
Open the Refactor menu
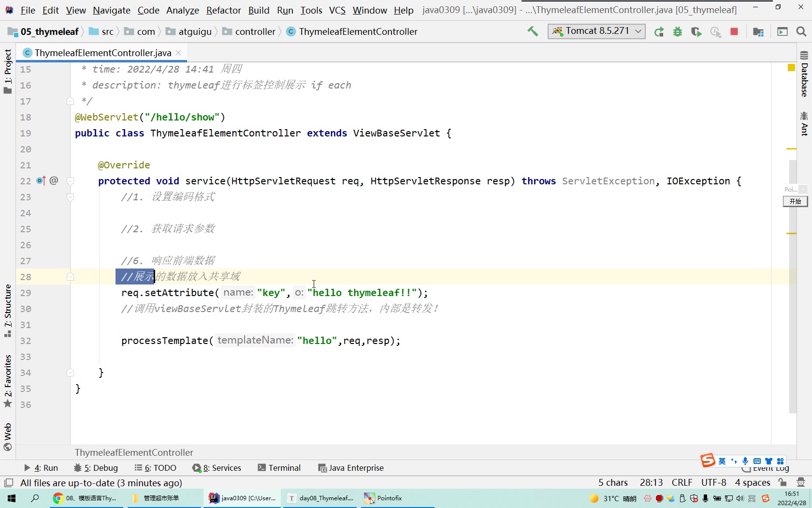coord(223,10)
